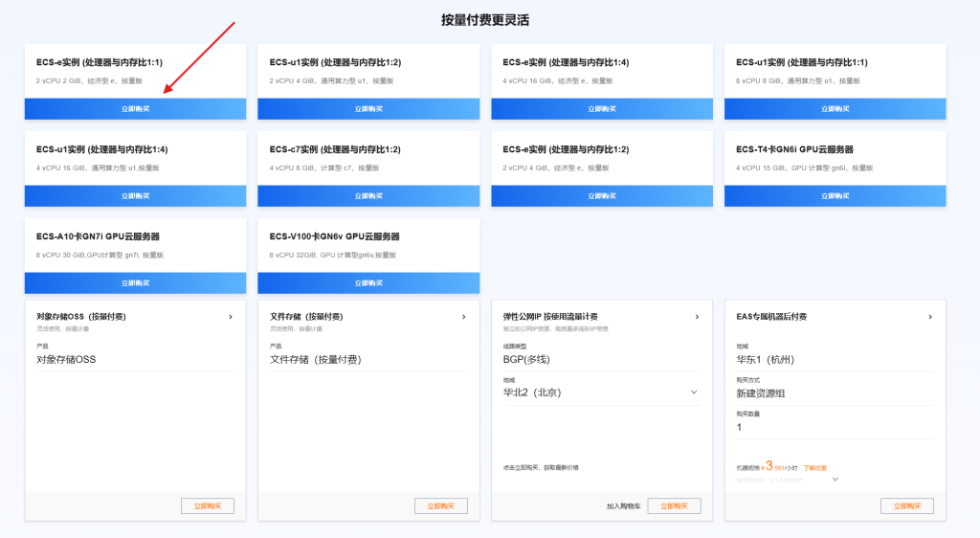Open the 了解优惠 link
The image size is (980, 538).
click(814, 467)
